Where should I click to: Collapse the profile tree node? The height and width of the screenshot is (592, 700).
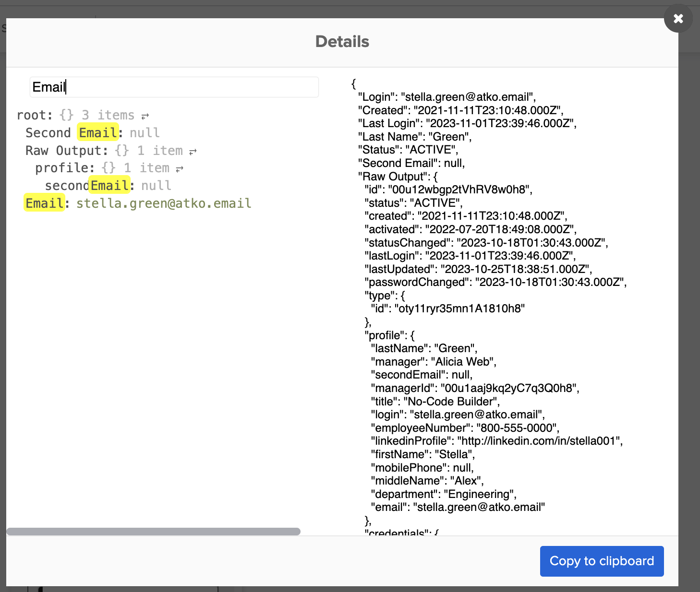coord(64,168)
